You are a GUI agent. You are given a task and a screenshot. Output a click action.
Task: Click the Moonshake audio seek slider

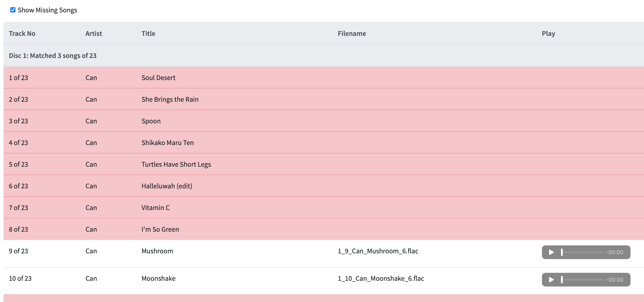[582, 279]
